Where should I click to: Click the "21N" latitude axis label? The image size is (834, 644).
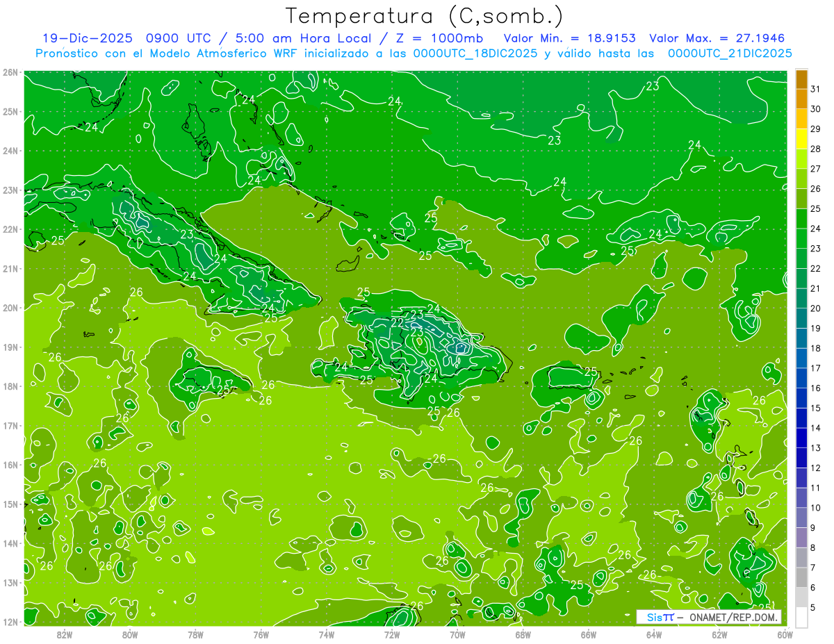[x=10, y=269]
